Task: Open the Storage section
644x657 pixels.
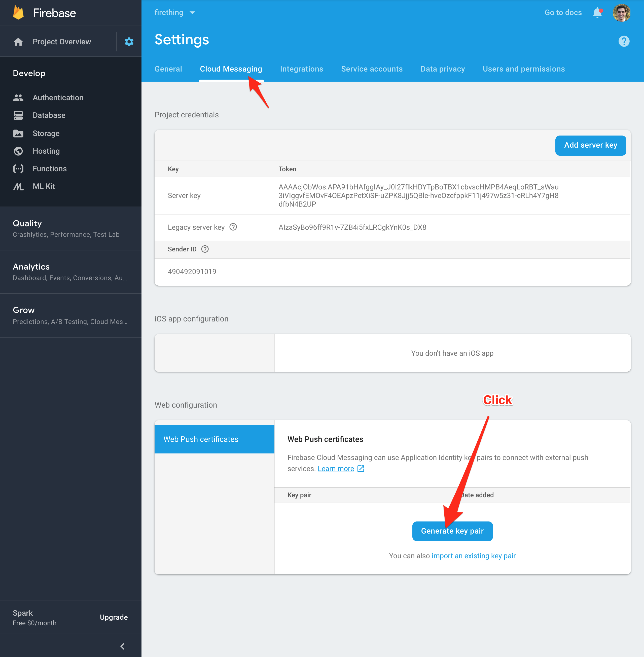Action: (x=46, y=133)
